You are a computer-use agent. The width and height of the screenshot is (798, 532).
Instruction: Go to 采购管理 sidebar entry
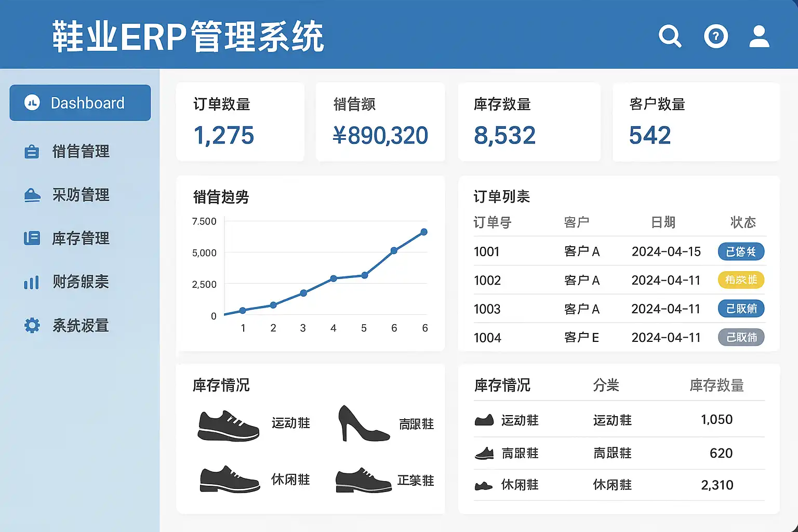68,195
